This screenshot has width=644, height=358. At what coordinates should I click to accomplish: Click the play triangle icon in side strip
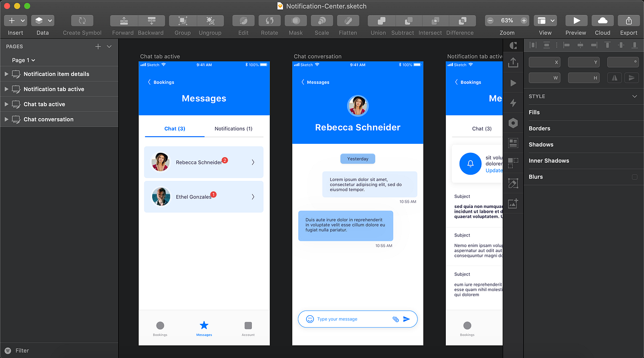coord(513,83)
